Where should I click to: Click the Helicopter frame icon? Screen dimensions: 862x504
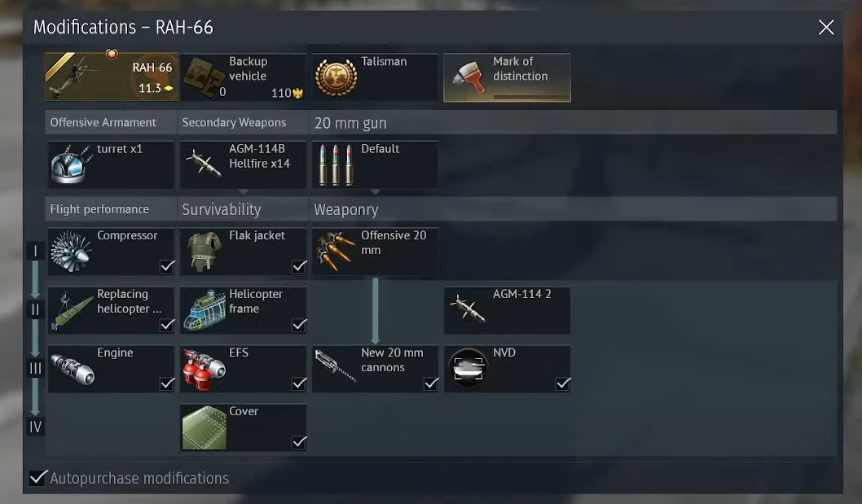pyautogui.click(x=204, y=310)
